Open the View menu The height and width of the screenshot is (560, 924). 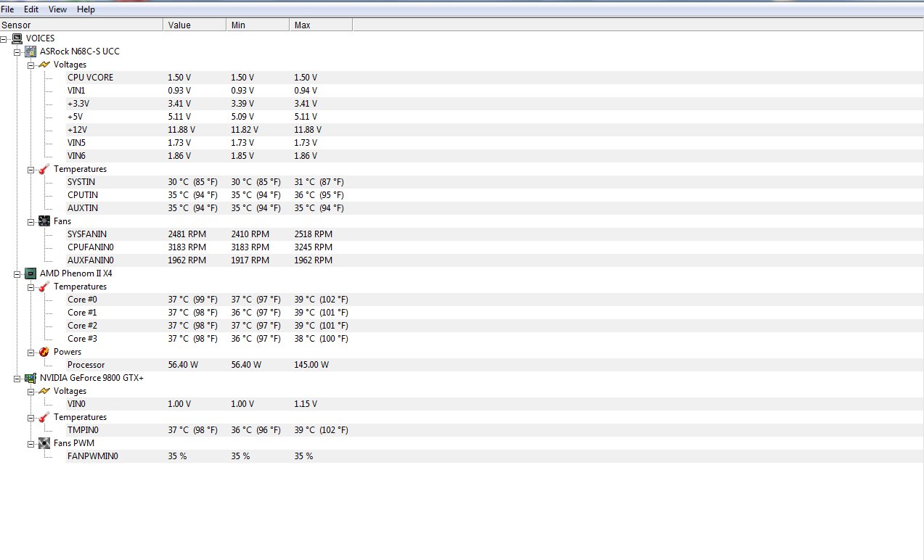pos(57,9)
